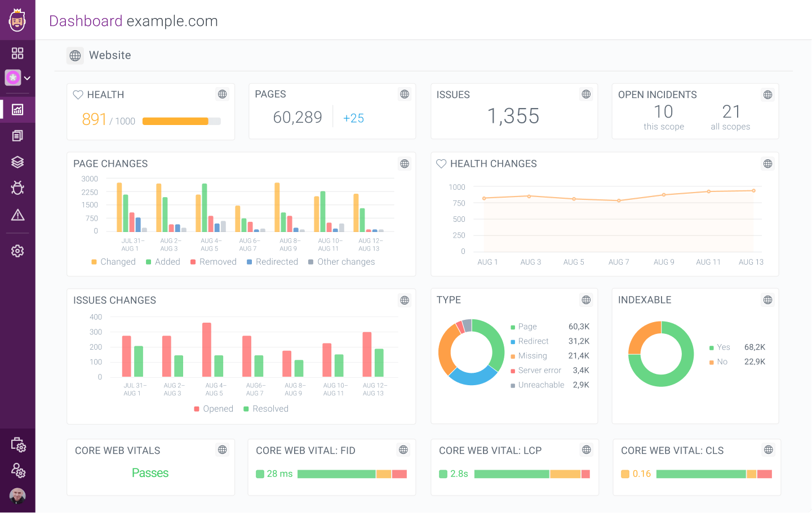Select the bug-shaped Issues icon in the sidebar
This screenshot has height=513, width=812.
pos(17,188)
